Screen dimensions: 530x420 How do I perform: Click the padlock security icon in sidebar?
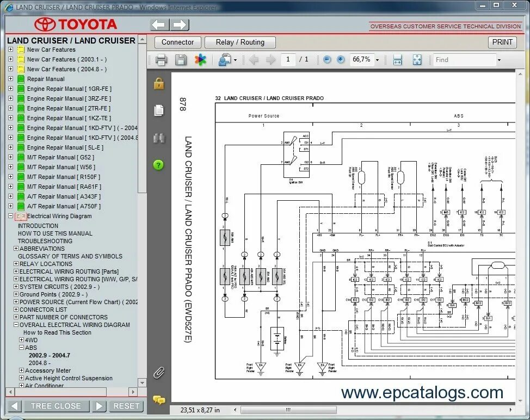[x=159, y=83]
